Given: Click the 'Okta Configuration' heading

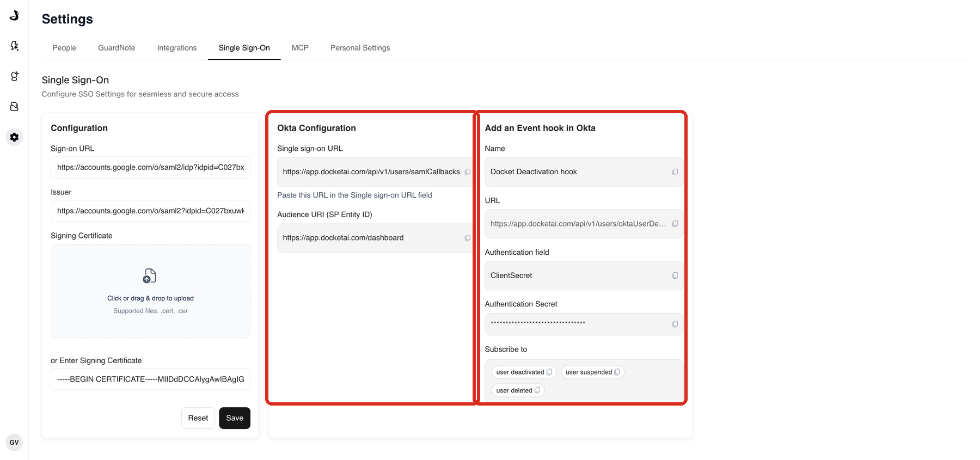Looking at the screenshot, I should click(x=316, y=128).
